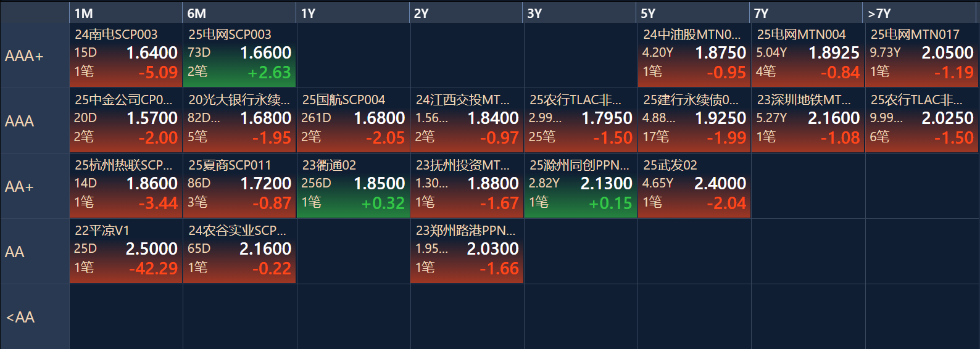Select the 1M maturity column header
Image resolution: width=980 pixels, height=349 pixels.
tap(126, 13)
